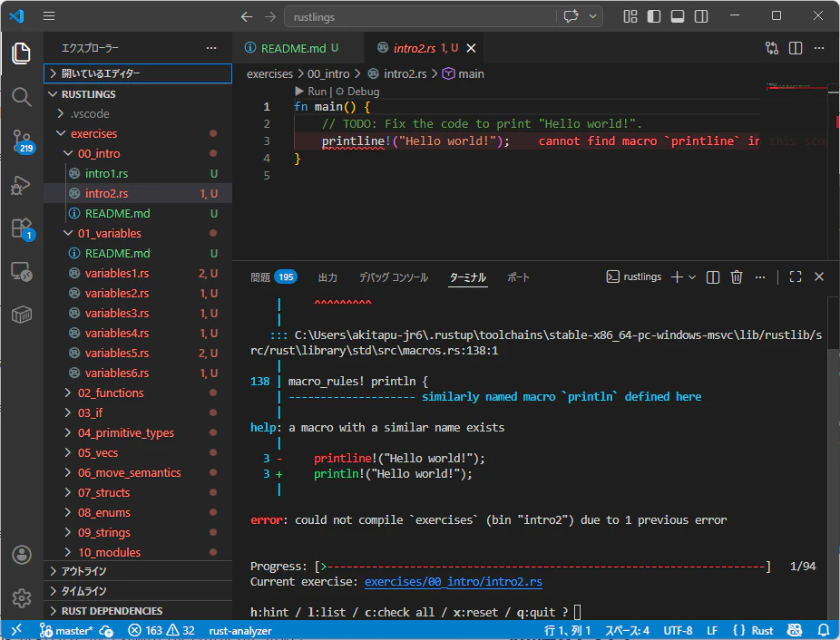Customize layout icon in title bar
This screenshot has height=640, width=840.
click(x=630, y=16)
